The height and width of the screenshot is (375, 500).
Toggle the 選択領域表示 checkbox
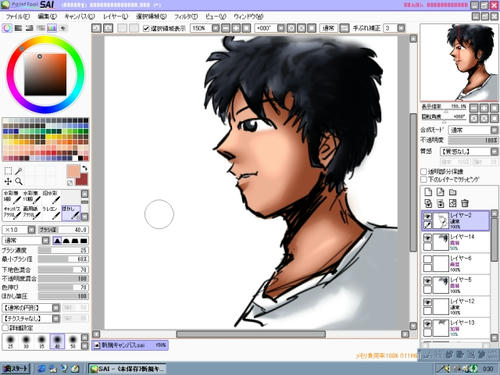[146, 28]
